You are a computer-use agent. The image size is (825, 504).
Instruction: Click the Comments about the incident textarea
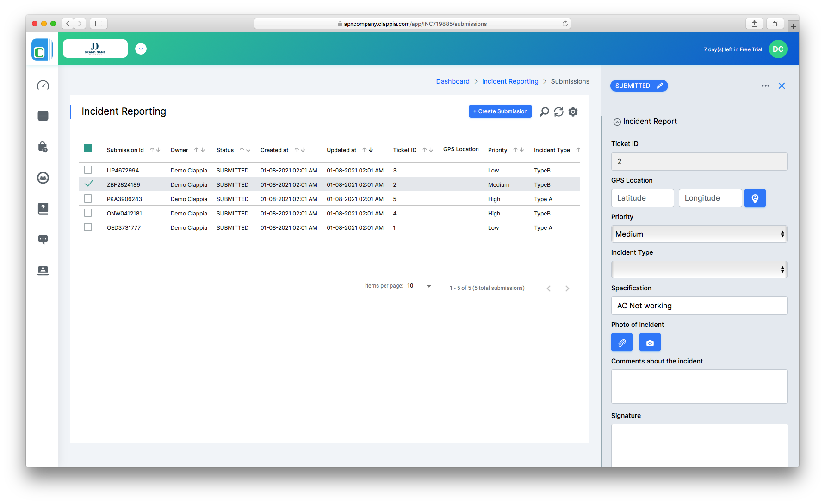[699, 387]
